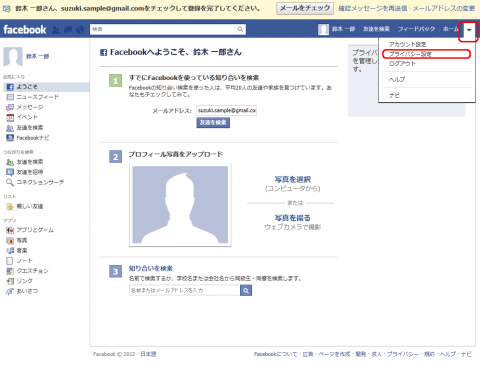Click the 知り合いを検索 heading link in step 3
480x369 pixels.
tap(151, 269)
